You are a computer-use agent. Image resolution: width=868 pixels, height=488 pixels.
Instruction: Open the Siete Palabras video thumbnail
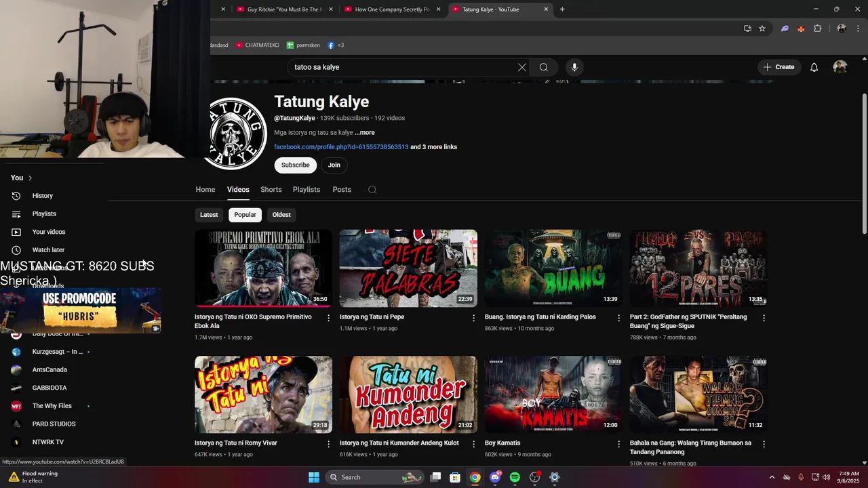(x=408, y=268)
